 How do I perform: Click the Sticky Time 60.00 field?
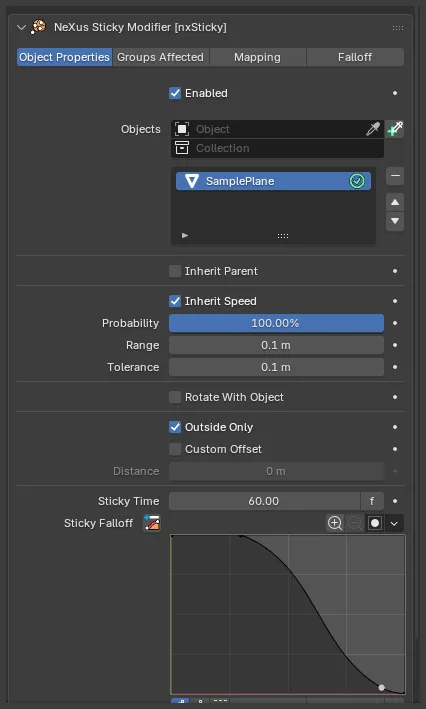pos(264,501)
